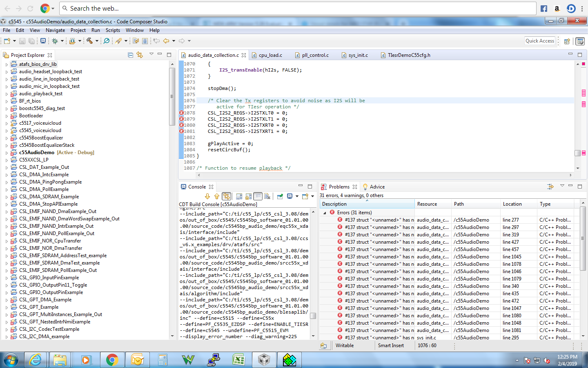Click the CCS Edit perspective button
The width and height of the screenshot is (588, 368).
click(x=580, y=41)
